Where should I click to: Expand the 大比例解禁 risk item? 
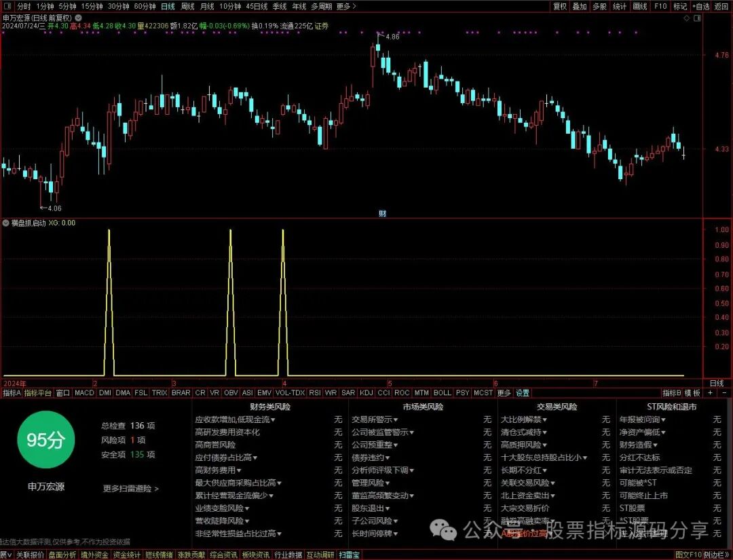coord(524,419)
